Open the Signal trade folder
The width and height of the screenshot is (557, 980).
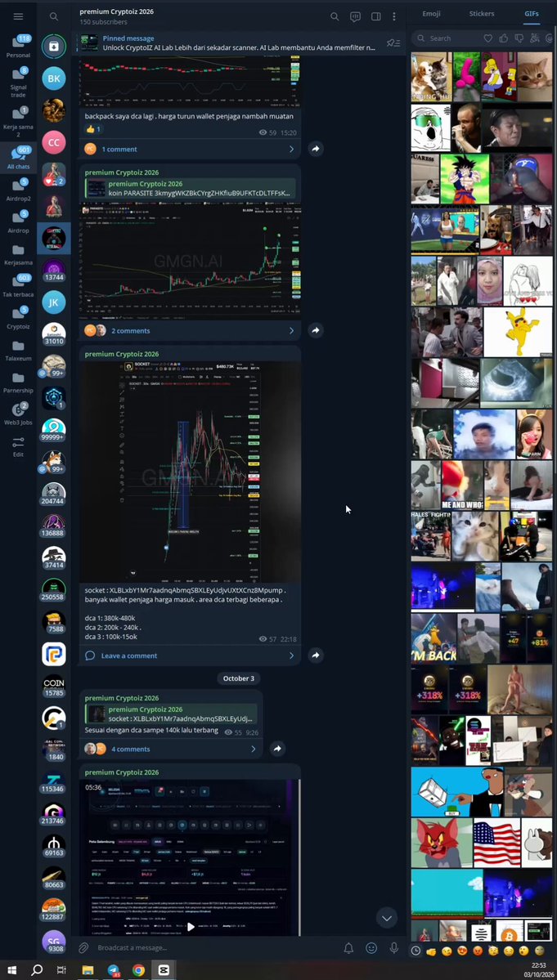(x=18, y=82)
